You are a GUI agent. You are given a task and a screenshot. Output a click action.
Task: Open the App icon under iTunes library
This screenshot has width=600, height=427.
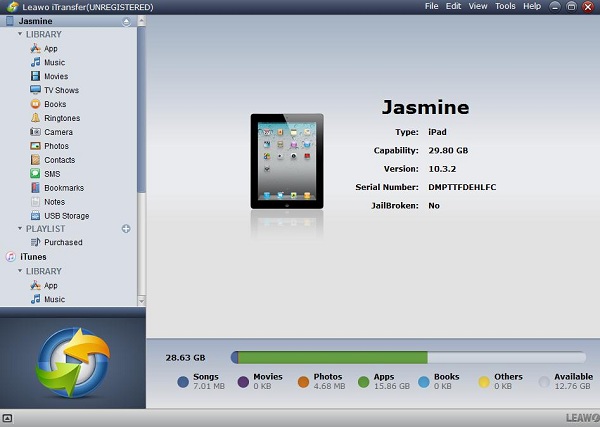(35, 285)
